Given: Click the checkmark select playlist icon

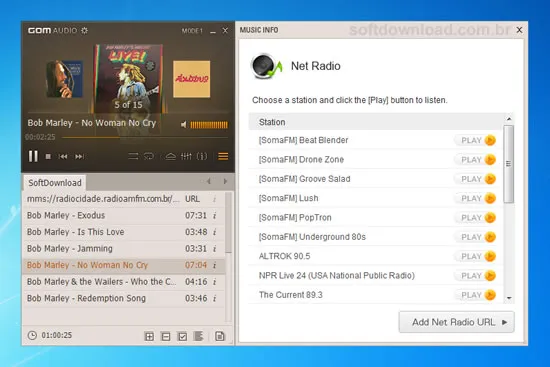Looking at the screenshot, I should pyautogui.click(x=182, y=336).
